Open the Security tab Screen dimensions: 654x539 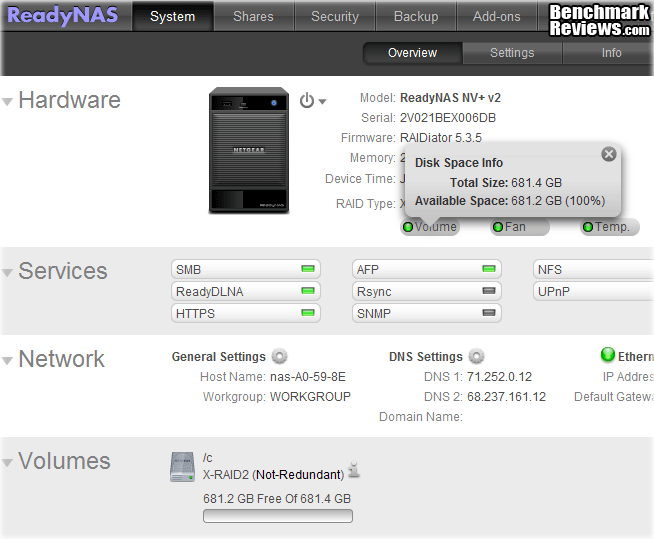click(335, 16)
